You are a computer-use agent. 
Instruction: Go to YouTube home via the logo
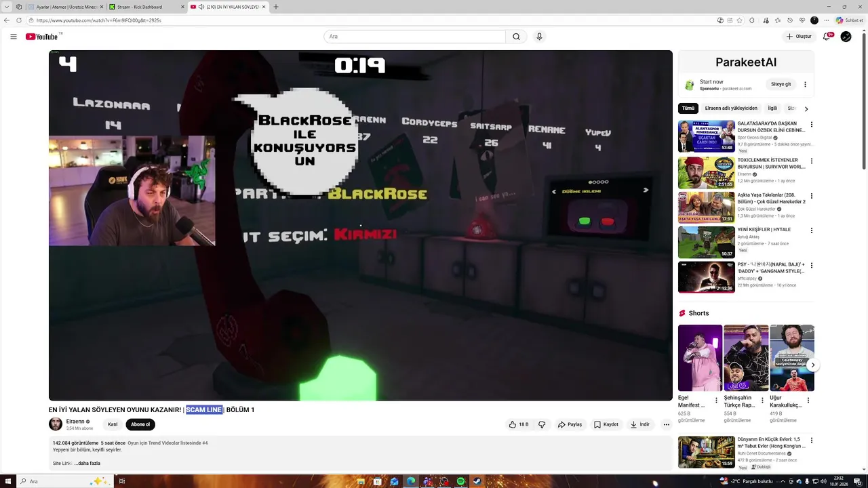pyautogui.click(x=42, y=37)
